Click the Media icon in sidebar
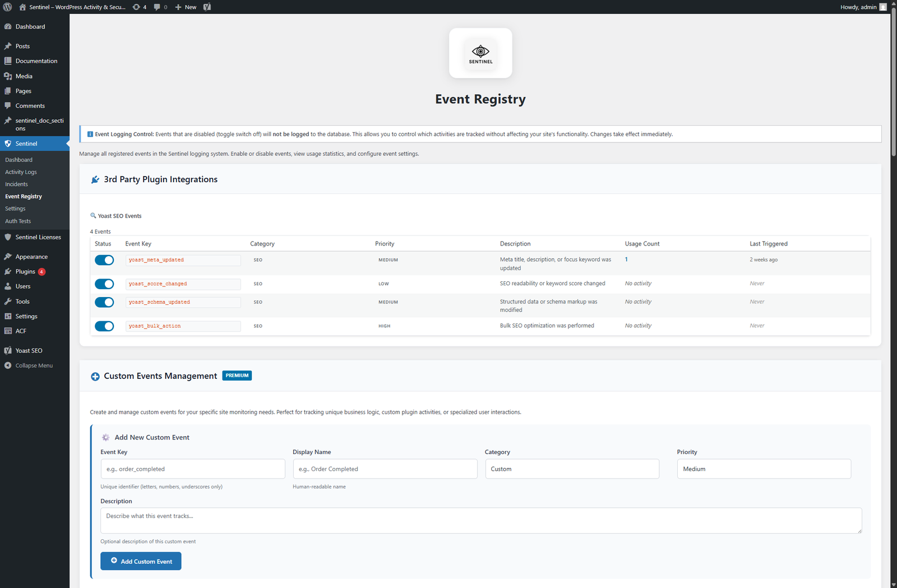The height and width of the screenshot is (588, 897). [x=8, y=76]
